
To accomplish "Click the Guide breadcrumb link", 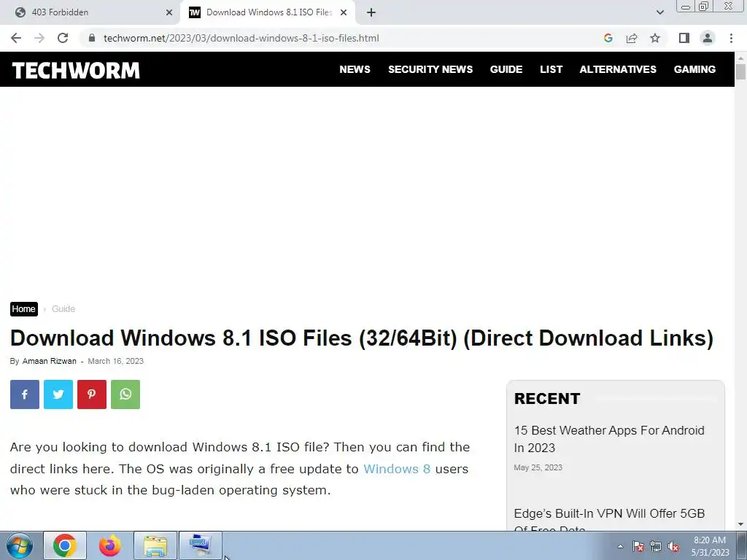I will [x=63, y=309].
